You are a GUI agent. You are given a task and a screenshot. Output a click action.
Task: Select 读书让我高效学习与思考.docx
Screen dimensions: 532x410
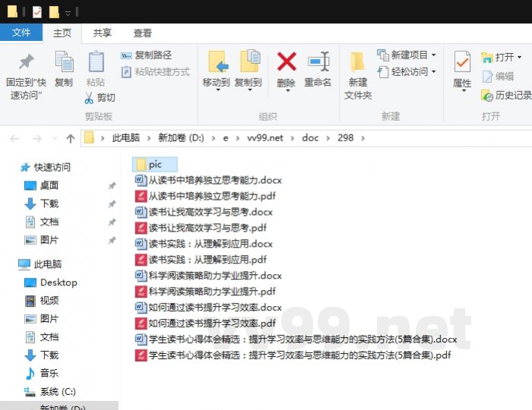click(204, 212)
